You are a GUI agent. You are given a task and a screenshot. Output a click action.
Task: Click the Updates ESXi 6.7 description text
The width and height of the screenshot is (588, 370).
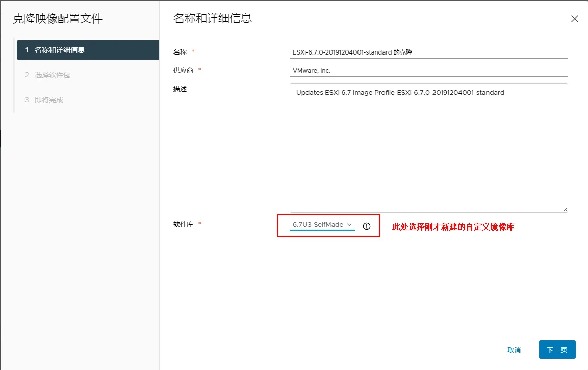pyautogui.click(x=400, y=93)
